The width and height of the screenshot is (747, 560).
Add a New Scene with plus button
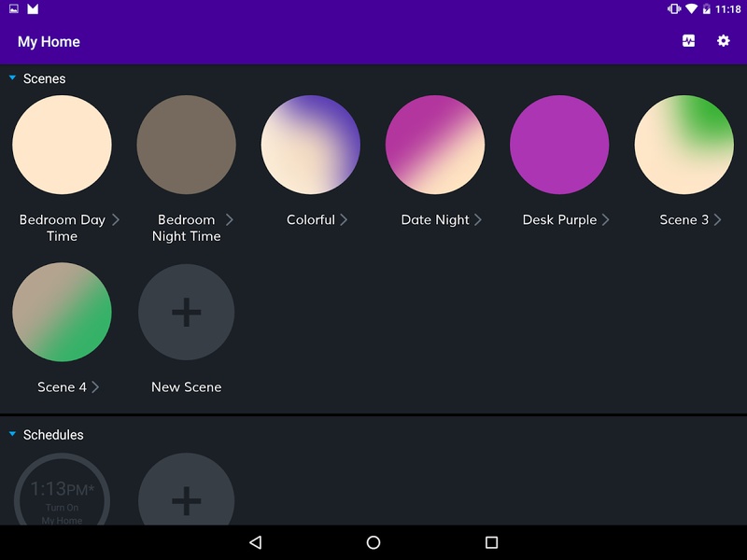186,312
